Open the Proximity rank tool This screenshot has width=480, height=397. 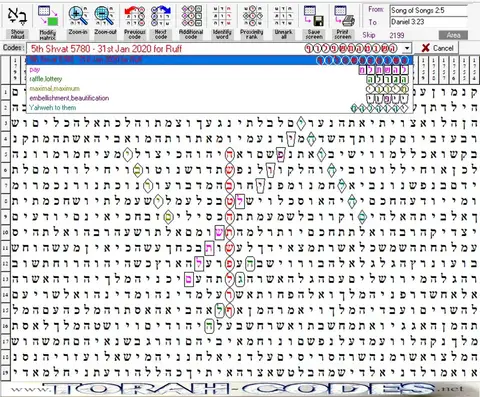(252, 15)
